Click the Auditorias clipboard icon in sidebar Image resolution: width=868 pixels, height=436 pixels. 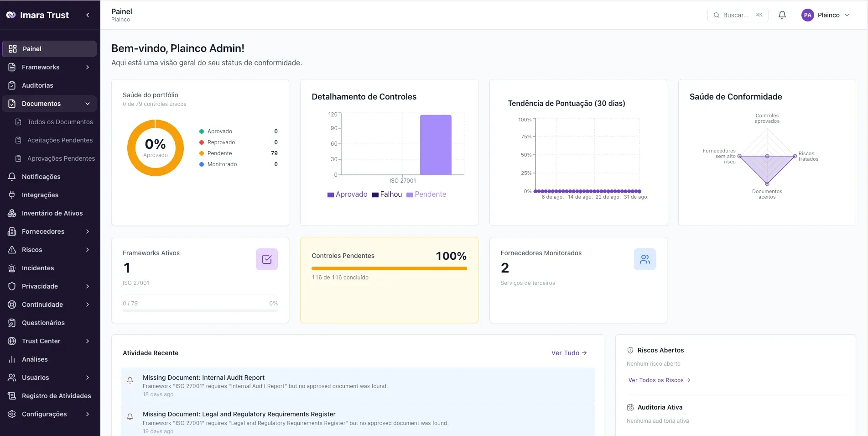pyautogui.click(x=12, y=85)
